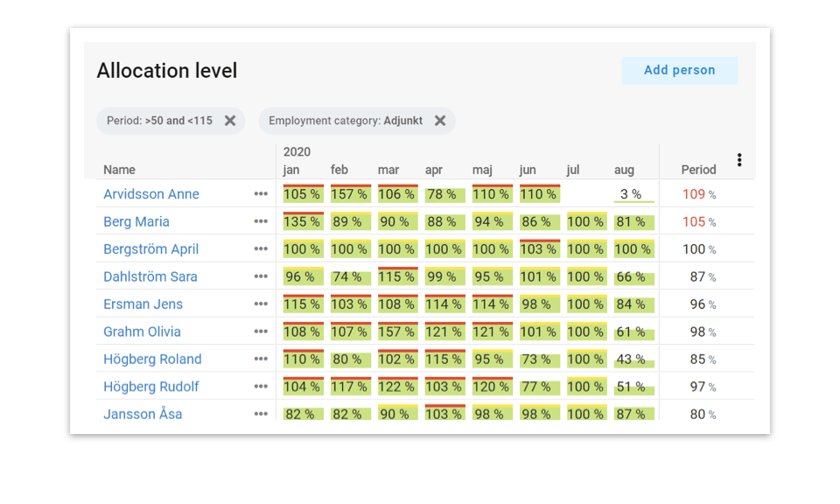
Task: Open row actions for Berg Maria
Action: tap(260, 221)
